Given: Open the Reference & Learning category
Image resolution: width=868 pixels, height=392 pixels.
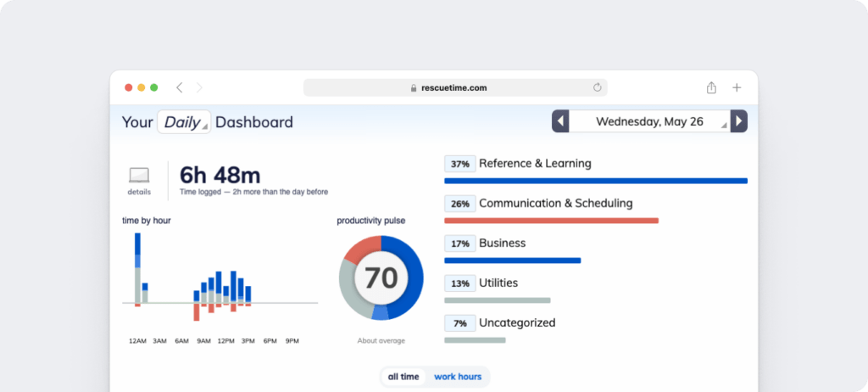Looking at the screenshot, I should click(x=535, y=164).
